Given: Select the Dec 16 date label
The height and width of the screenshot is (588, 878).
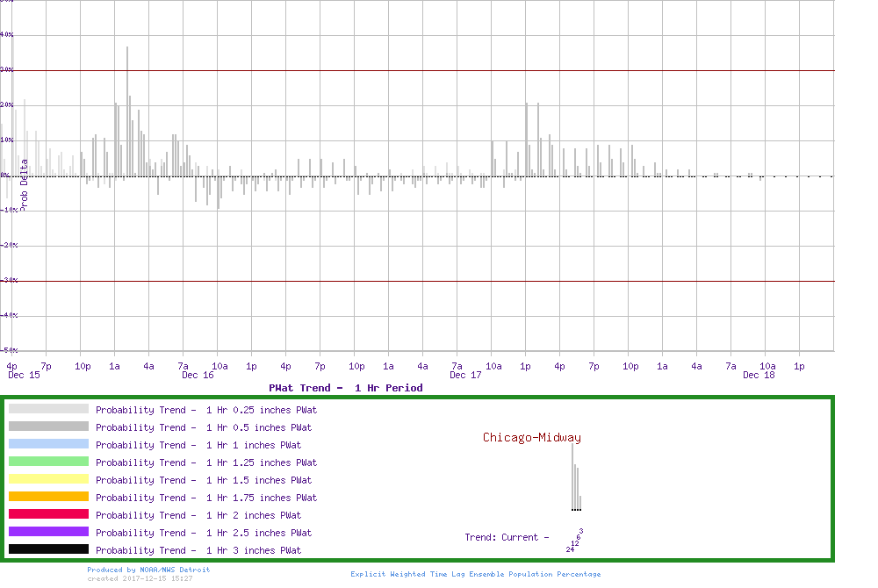Looking at the screenshot, I should (198, 376).
